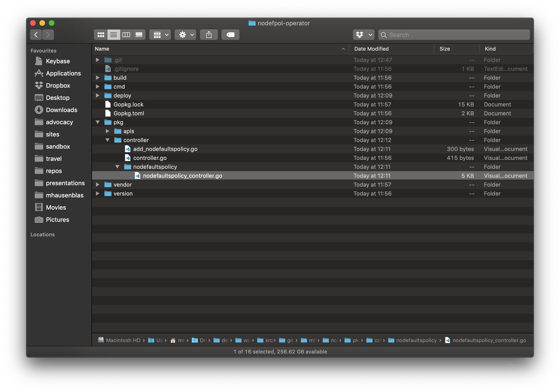
Task: Open the group-by arrange dropdown
Action: 160,35
